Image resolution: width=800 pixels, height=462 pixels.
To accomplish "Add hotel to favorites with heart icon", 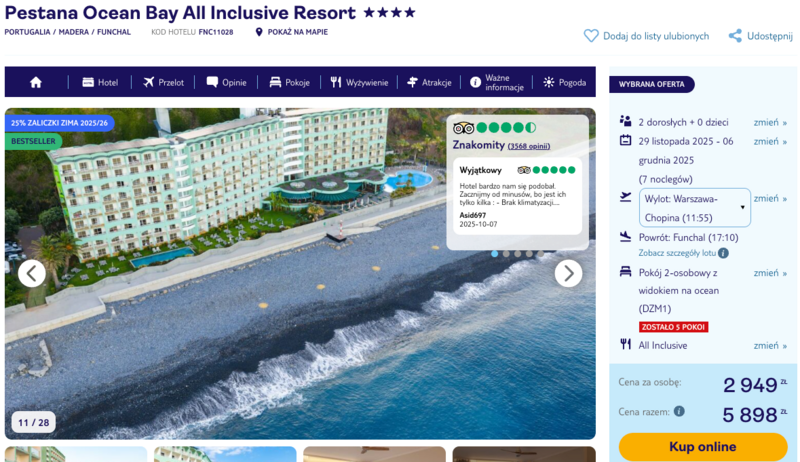I will pos(591,36).
